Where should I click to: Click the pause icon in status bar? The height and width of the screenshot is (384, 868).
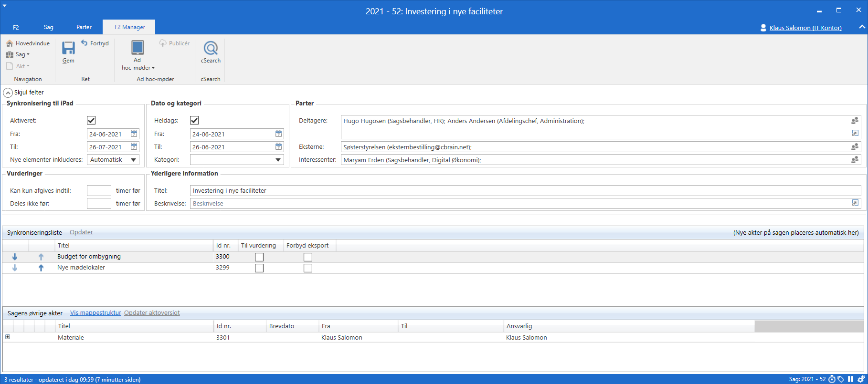pos(850,379)
